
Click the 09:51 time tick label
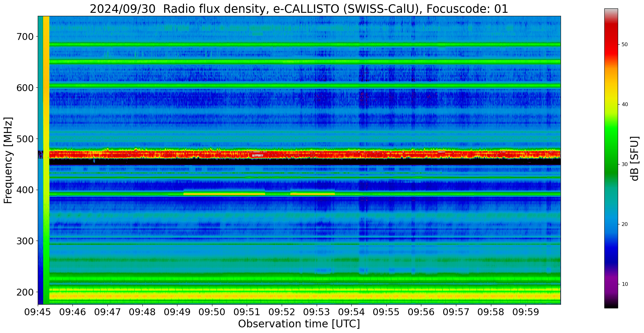(x=247, y=312)
